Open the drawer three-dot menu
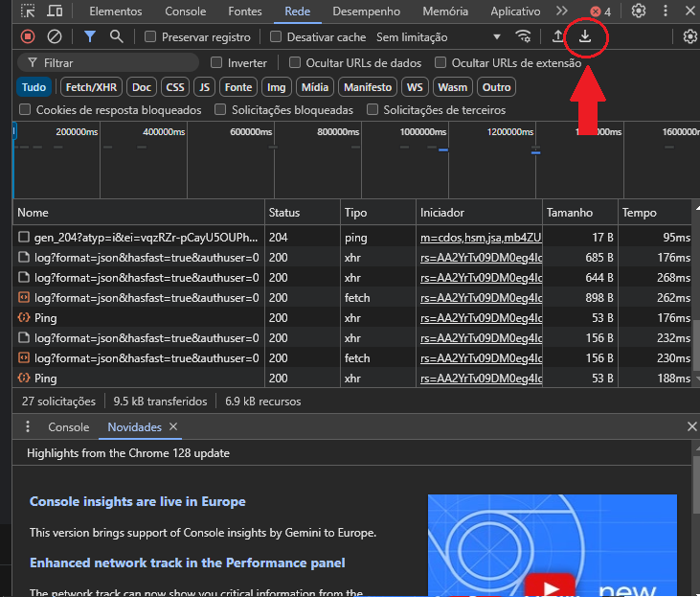 28,427
